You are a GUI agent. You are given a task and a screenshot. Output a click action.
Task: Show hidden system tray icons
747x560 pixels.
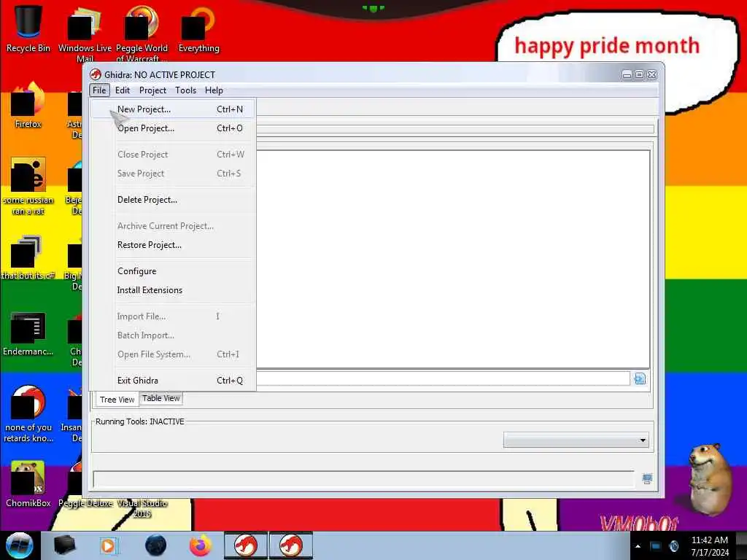[x=638, y=546]
